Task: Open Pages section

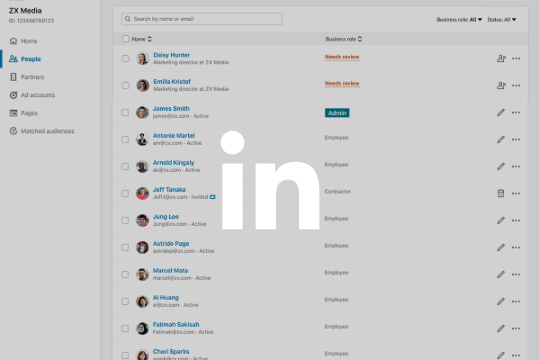Action: pos(23,113)
